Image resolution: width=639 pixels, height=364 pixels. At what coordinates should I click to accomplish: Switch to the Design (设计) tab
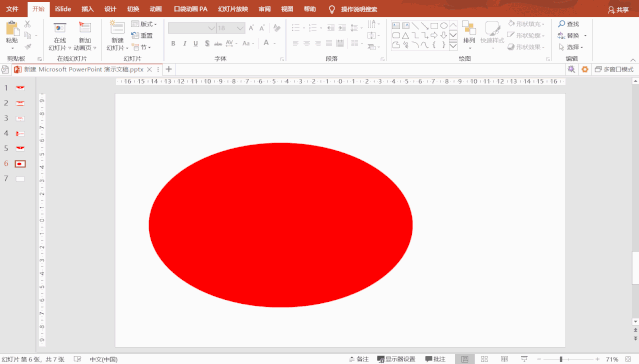(110, 9)
